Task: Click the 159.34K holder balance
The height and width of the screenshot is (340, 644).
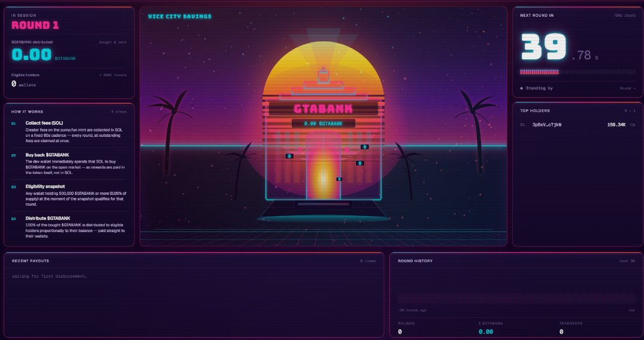Action: tap(616, 125)
